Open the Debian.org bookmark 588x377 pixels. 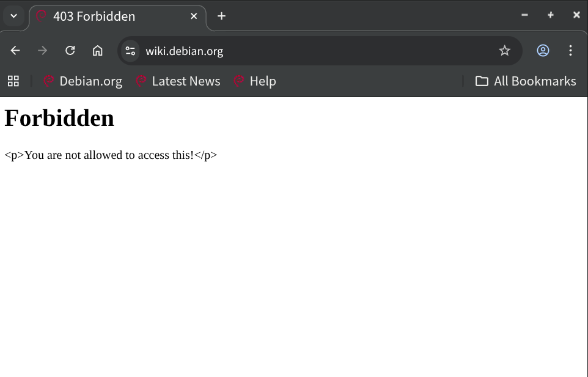coord(83,81)
